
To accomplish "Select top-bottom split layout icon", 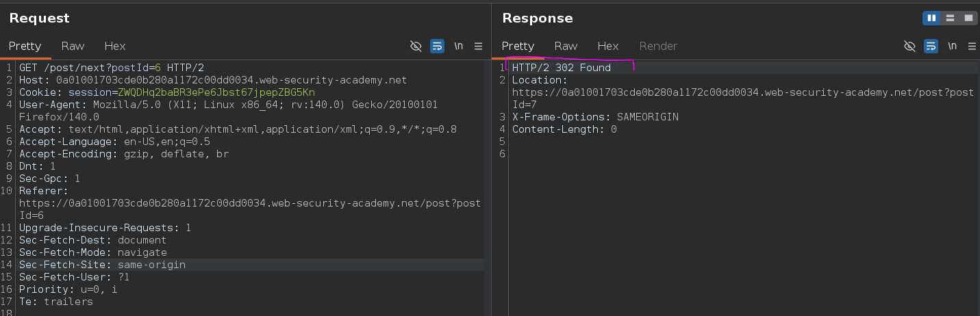I will [x=950, y=18].
